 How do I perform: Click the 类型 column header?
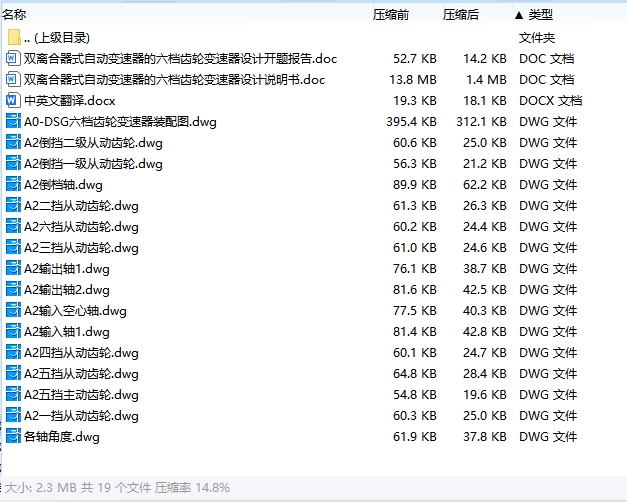(x=540, y=15)
